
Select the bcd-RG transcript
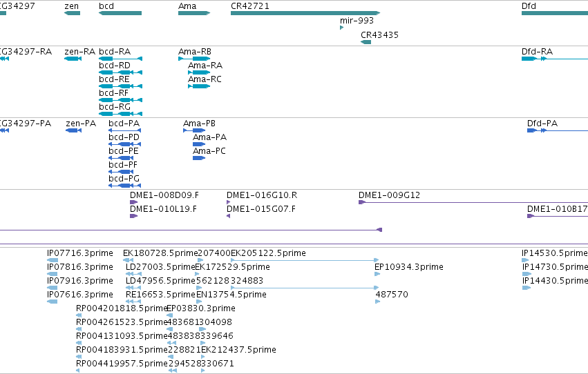pyautogui.click(x=120, y=114)
